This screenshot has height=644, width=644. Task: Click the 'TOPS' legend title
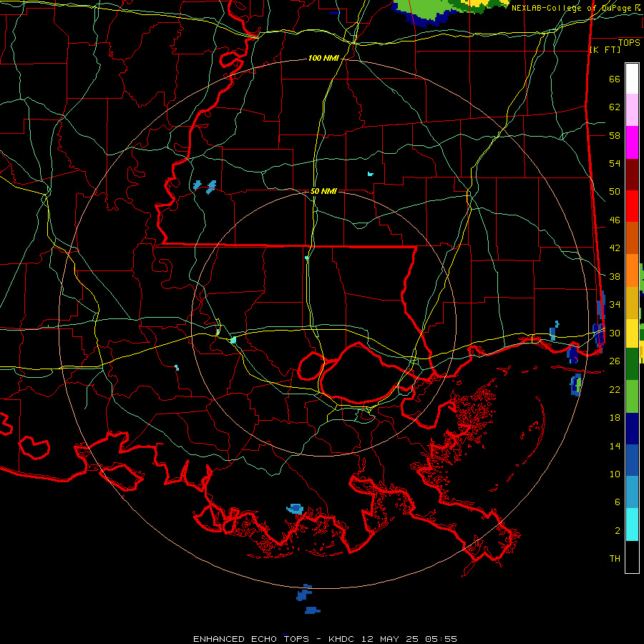click(x=629, y=43)
